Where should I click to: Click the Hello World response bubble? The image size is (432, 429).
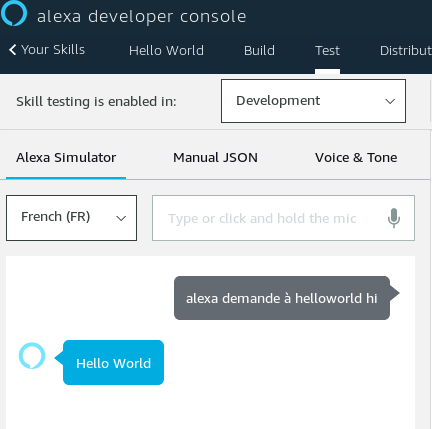point(113,363)
